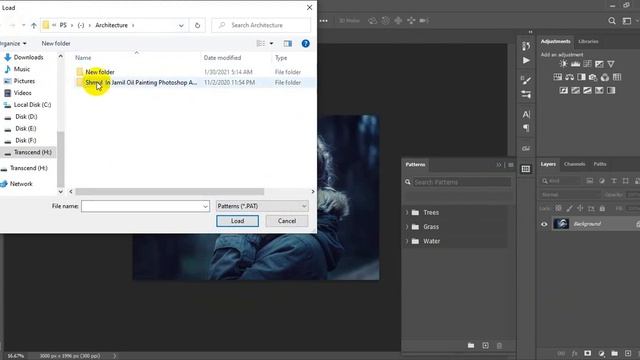Open the Character panel icon
This screenshot has width=640, height=360.
pyautogui.click(x=526, y=115)
